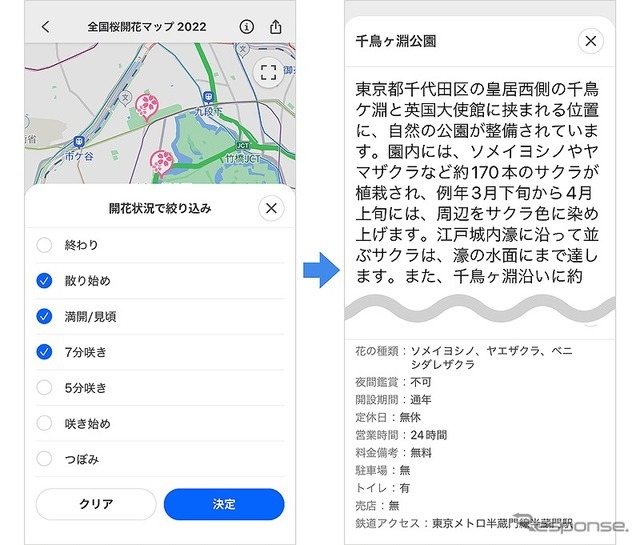
Task: Click the park description paragraph
Action: (477, 183)
